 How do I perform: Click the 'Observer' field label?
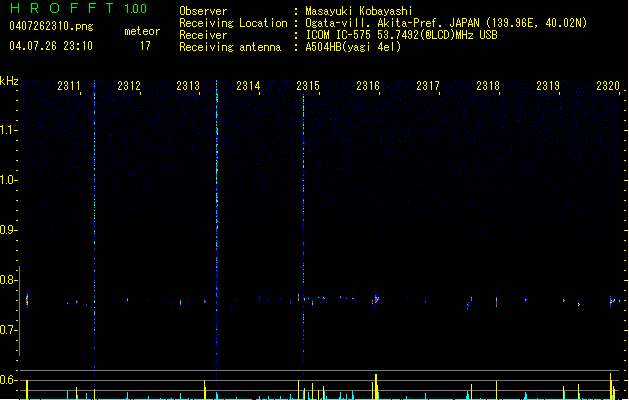203,11
